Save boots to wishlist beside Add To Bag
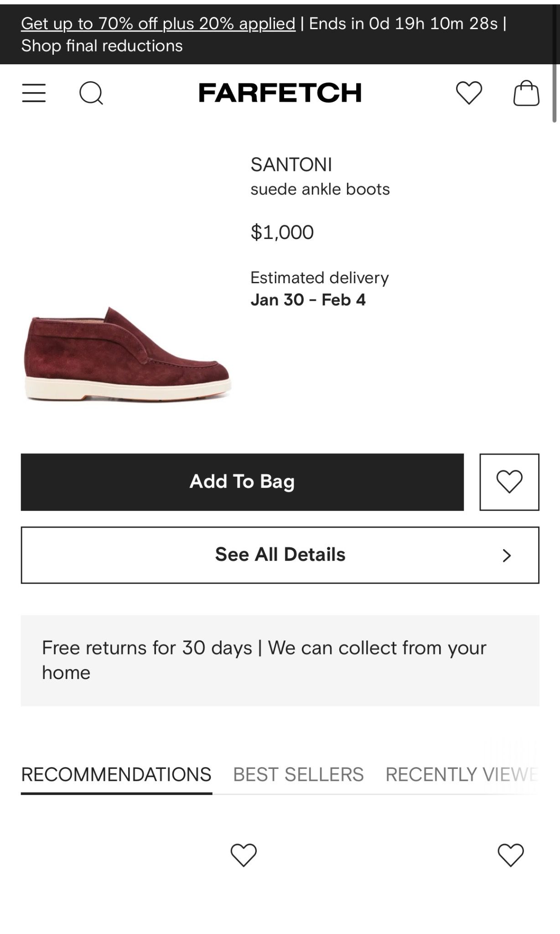 coord(509,482)
